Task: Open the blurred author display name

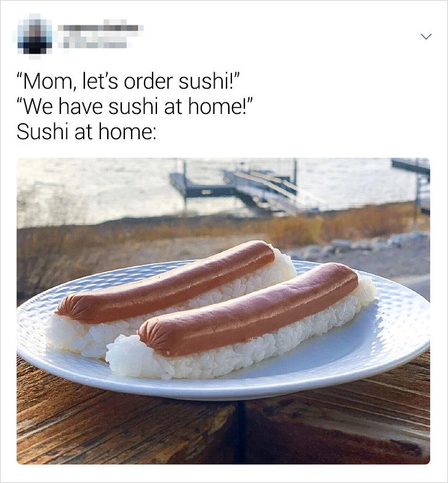Action: [100, 28]
